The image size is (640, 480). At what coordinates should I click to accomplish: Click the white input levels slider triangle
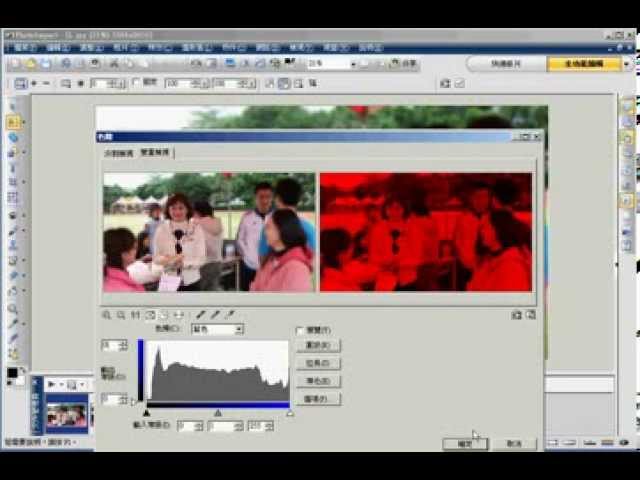coord(289,413)
